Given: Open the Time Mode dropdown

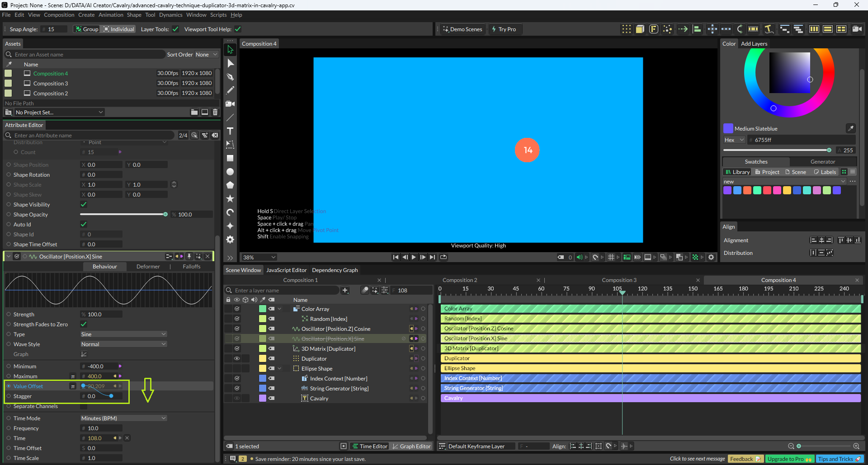Looking at the screenshot, I should click(123, 418).
